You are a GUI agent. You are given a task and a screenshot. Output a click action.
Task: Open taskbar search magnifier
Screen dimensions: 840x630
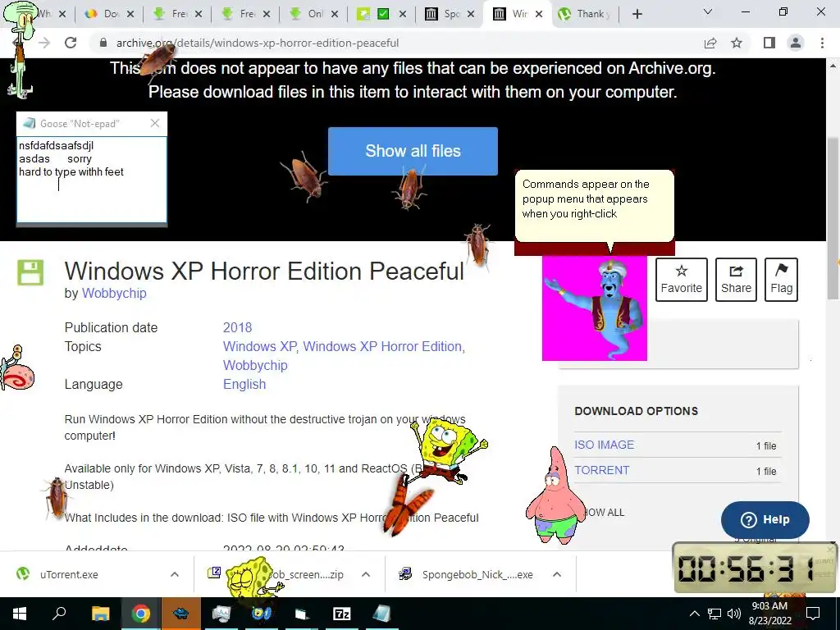pyautogui.click(x=59, y=614)
